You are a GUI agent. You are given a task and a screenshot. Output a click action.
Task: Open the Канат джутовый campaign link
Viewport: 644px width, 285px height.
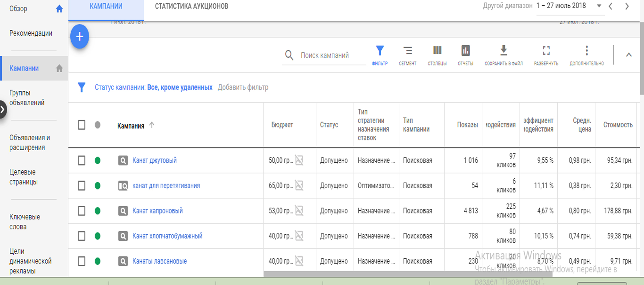155,160
